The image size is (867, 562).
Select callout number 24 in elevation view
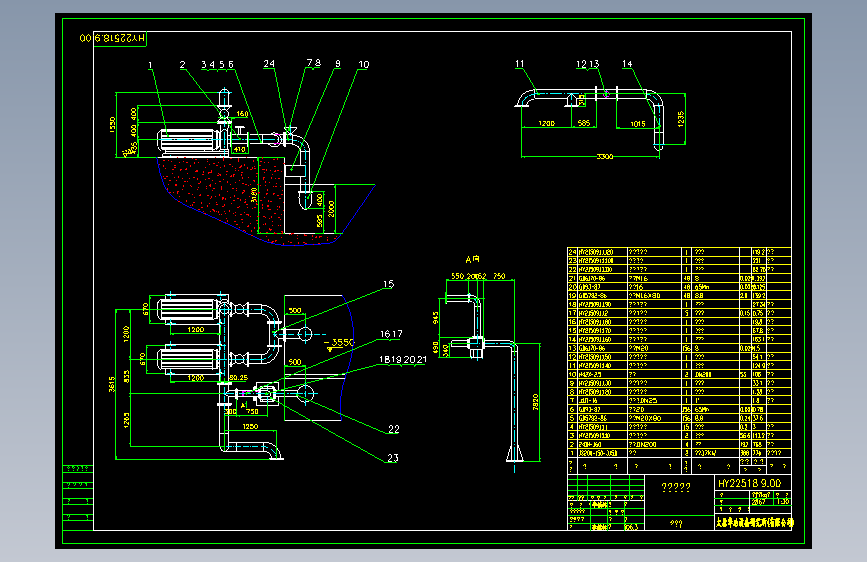click(269, 64)
